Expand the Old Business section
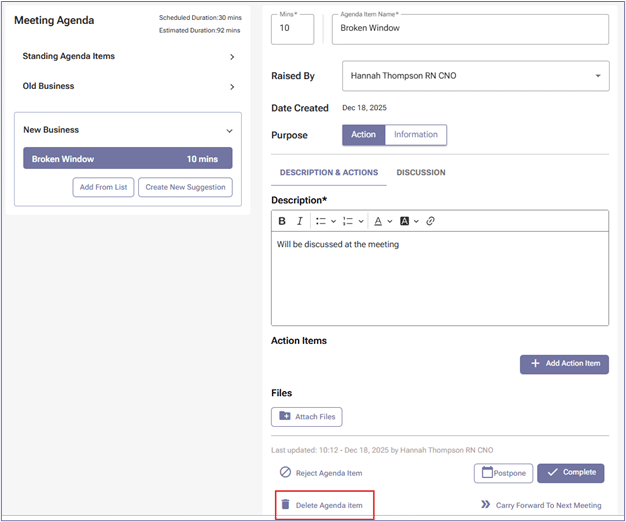Screen dimensions: 626x522 pyautogui.click(x=232, y=87)
